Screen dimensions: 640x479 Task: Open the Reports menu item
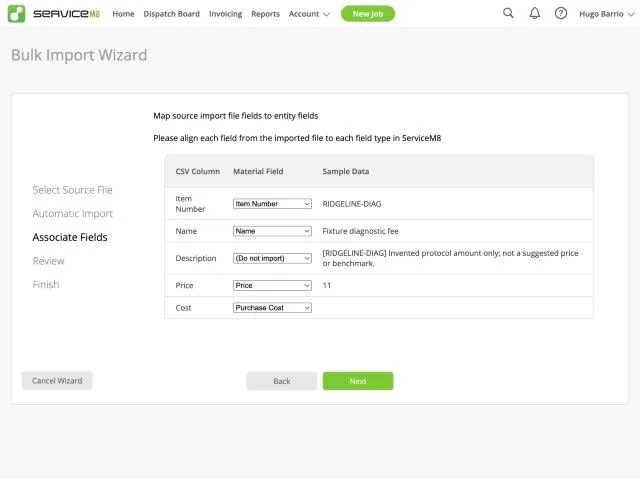point(265,14)
